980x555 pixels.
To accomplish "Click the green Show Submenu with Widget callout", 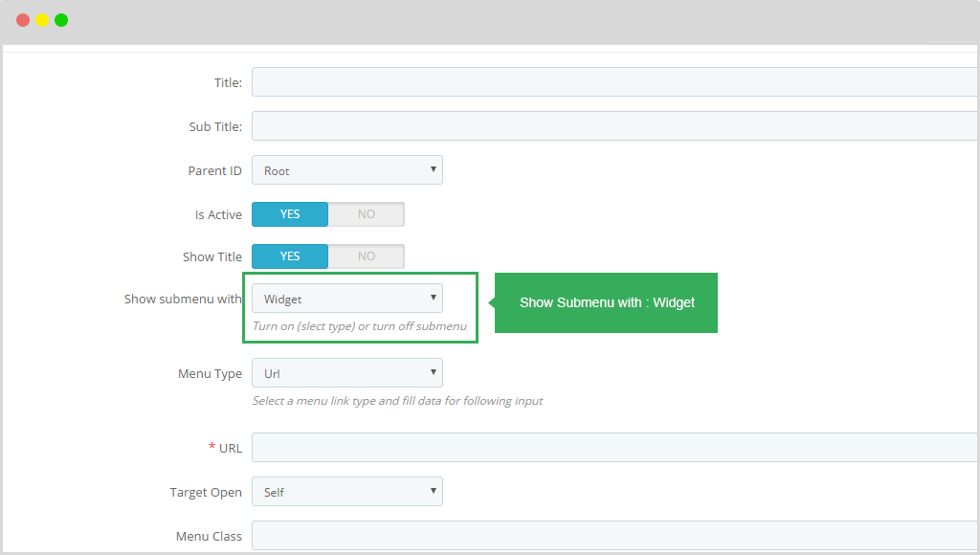I will pyautogui.click(x=606, y=302).
